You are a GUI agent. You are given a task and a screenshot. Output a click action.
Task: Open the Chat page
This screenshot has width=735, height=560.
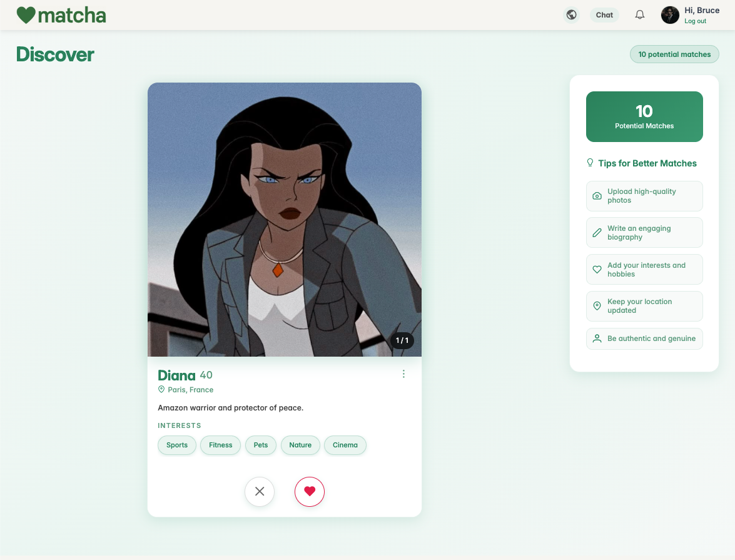(x=604, y=15)
